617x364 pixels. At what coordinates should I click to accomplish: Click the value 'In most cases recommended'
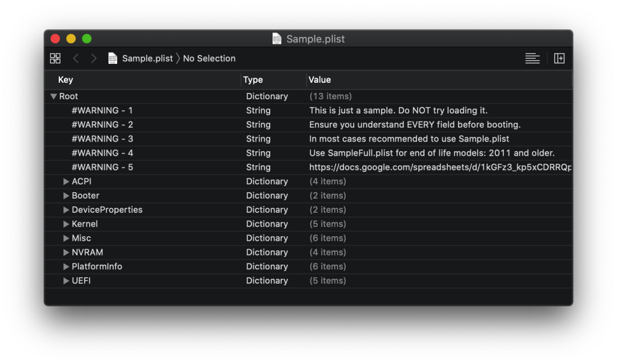coord(409,139)
